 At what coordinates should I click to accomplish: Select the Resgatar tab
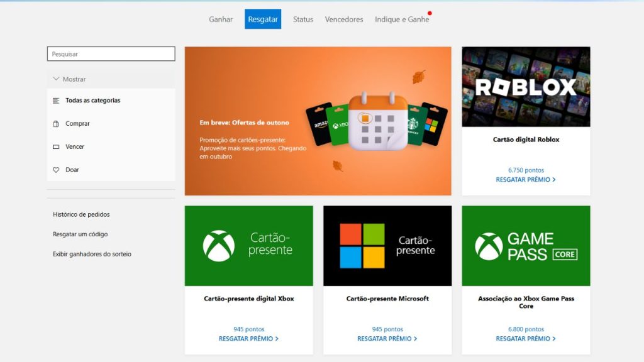coord(263,19)
